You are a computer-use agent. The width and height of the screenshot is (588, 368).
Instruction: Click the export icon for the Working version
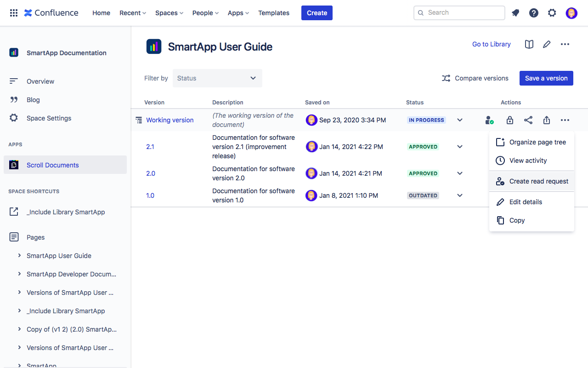546,120
